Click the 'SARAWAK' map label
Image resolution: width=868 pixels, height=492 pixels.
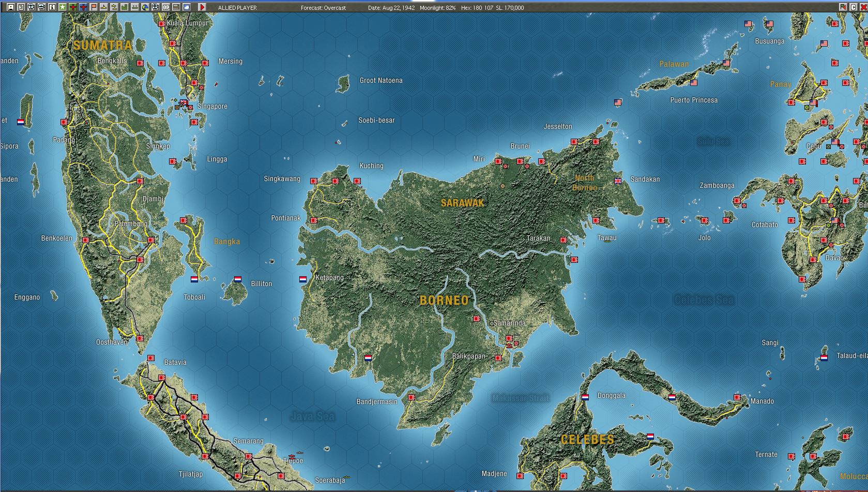pyautogui.click(x=463, y=203)
